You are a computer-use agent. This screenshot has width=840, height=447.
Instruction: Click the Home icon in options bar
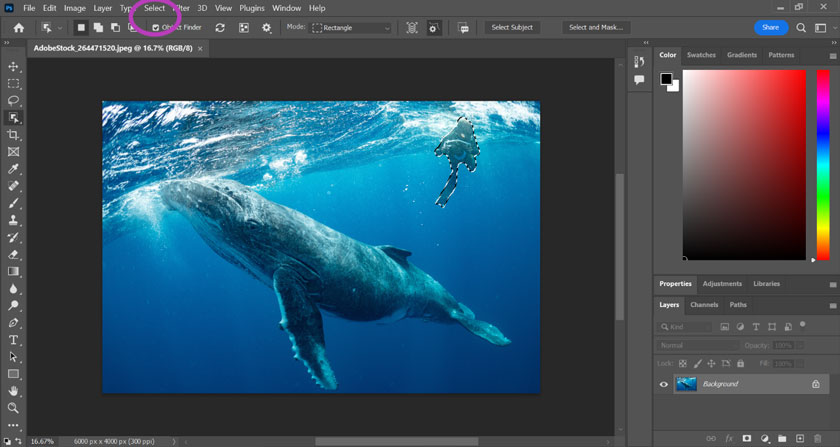pyautogui.click(x=19, y=28)
